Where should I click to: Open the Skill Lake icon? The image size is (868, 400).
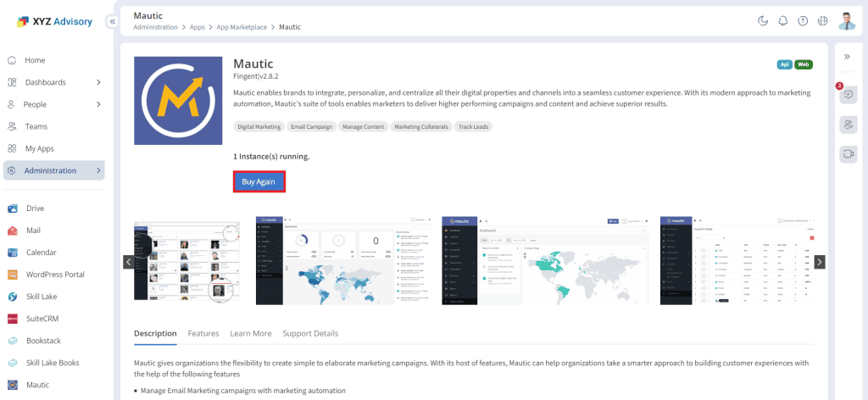pos(14,297)
